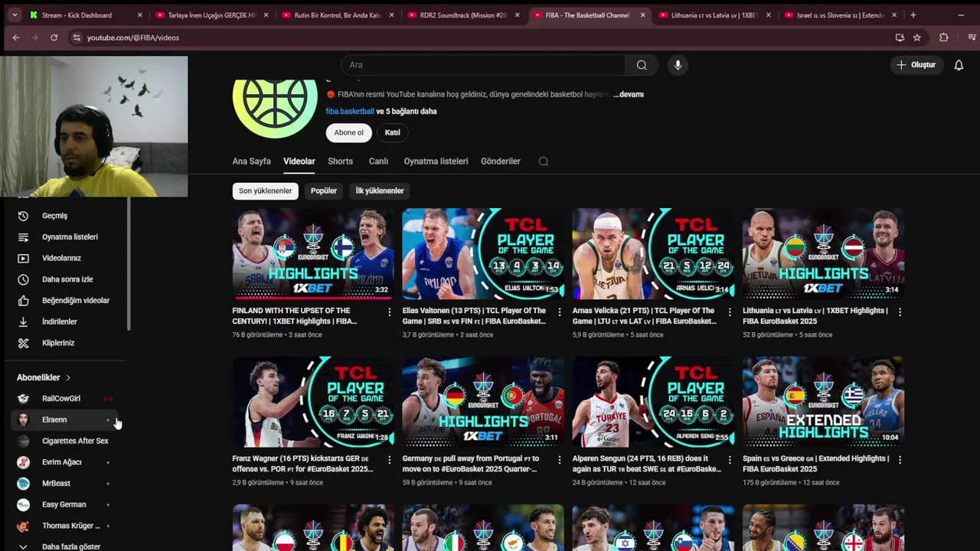Select Popüler filter chip
The image size is (980, 551).
323,191
